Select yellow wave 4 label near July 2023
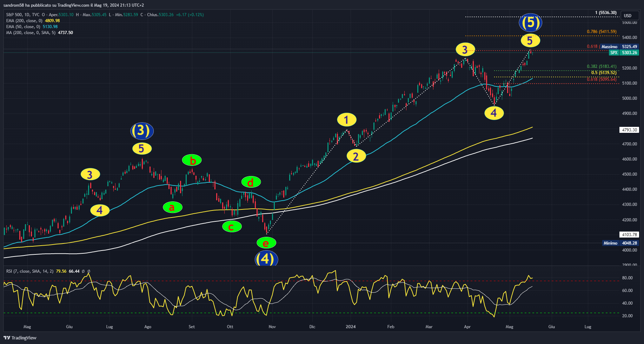The width and height of the screenshot is (644, 344). (100, 210)
